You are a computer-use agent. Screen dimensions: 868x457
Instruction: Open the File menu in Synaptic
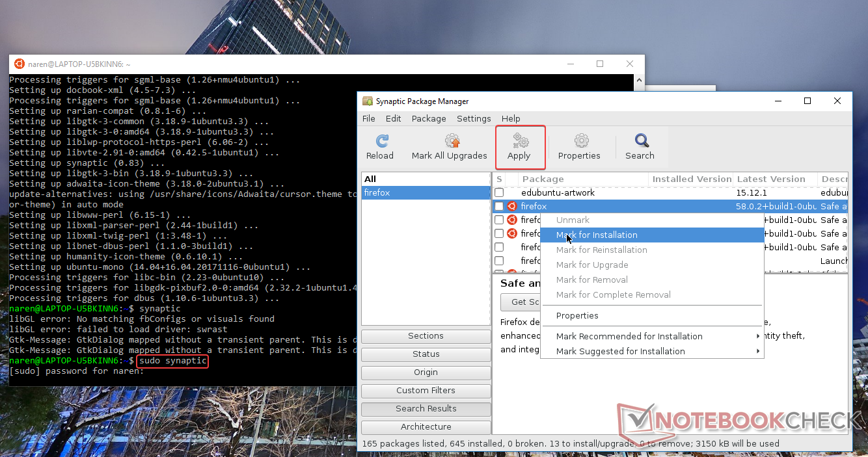tap(369, 118)
